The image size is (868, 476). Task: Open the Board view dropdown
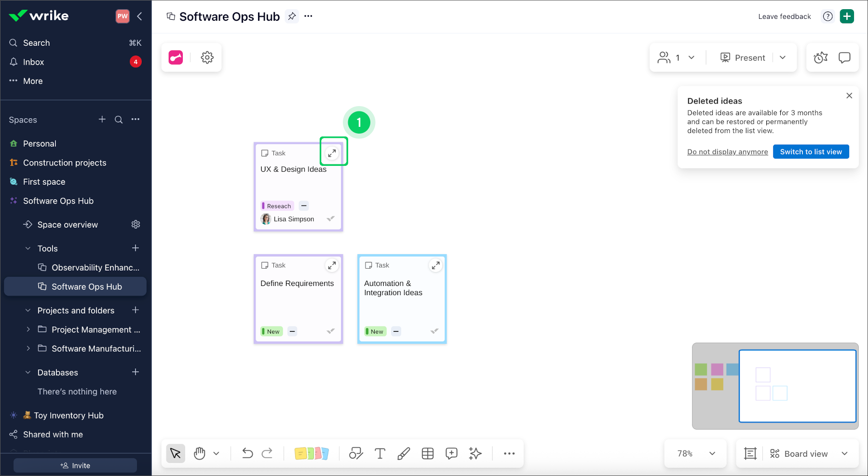808,454
